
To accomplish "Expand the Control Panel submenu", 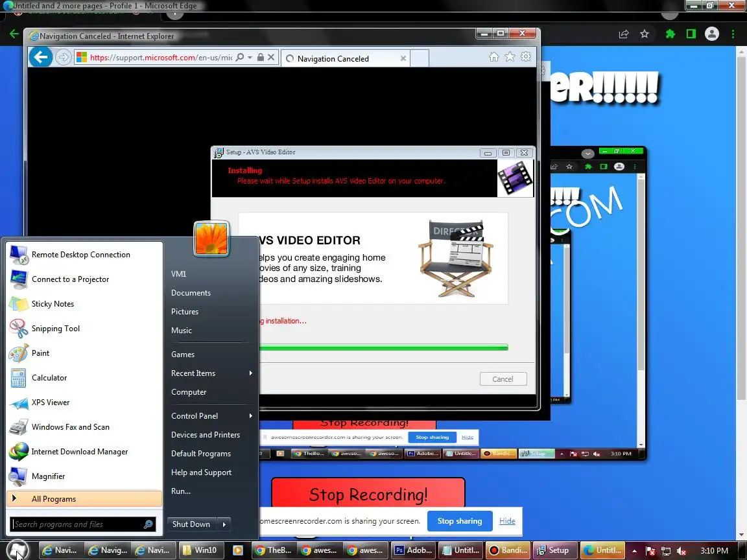I will (x=211, y=415).
